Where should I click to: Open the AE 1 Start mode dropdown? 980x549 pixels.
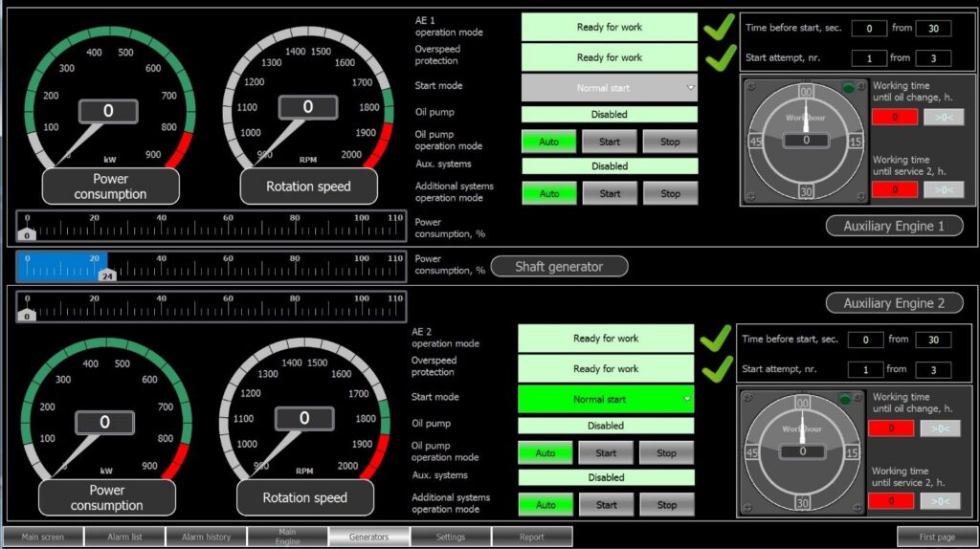point(610,88)
